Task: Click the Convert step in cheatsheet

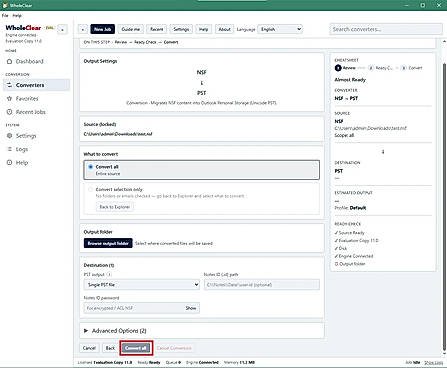Action: point(411,68)
